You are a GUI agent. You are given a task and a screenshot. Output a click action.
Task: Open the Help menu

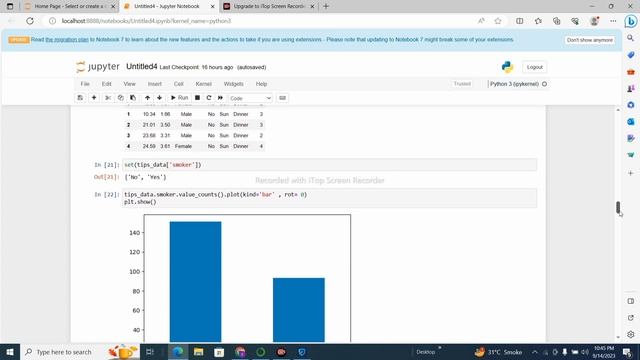[261, 84]
